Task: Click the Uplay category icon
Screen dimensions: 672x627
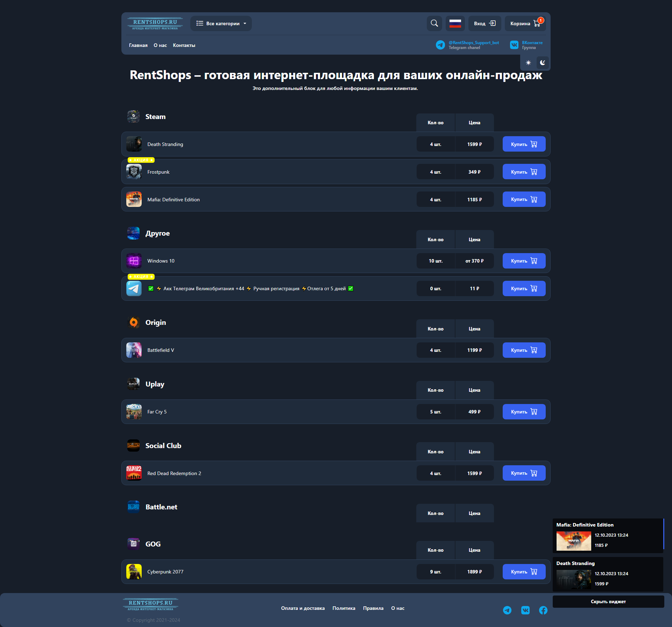Action: [x=134, y=384]
